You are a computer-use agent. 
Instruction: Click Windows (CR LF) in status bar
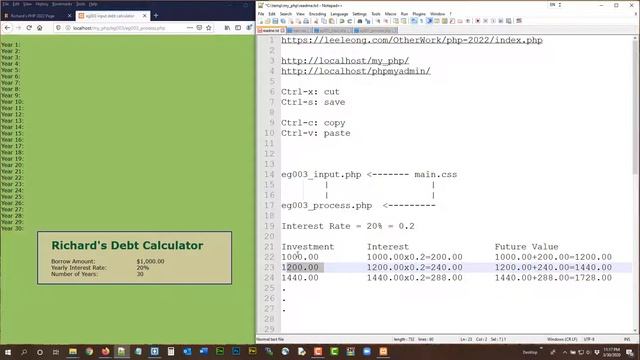point(562,339)
